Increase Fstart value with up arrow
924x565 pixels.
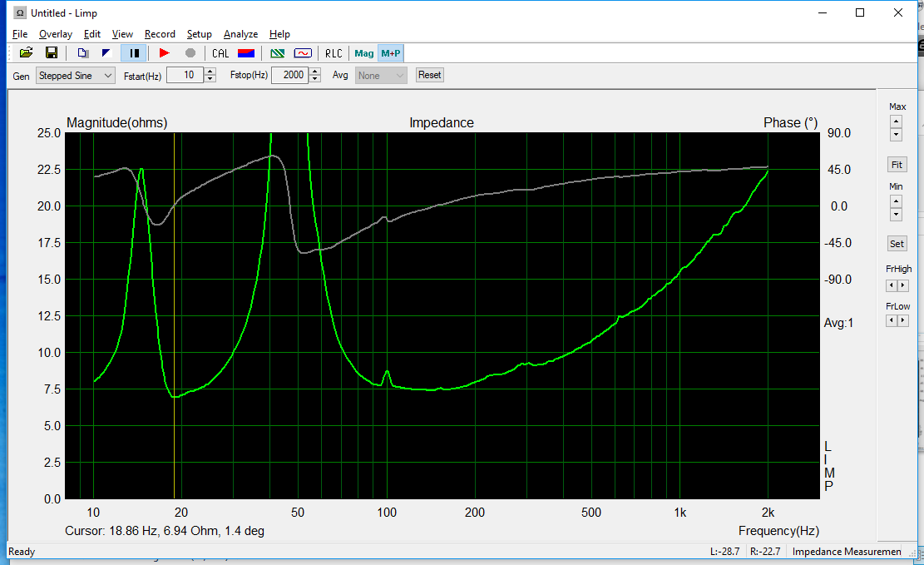[210, 72]
